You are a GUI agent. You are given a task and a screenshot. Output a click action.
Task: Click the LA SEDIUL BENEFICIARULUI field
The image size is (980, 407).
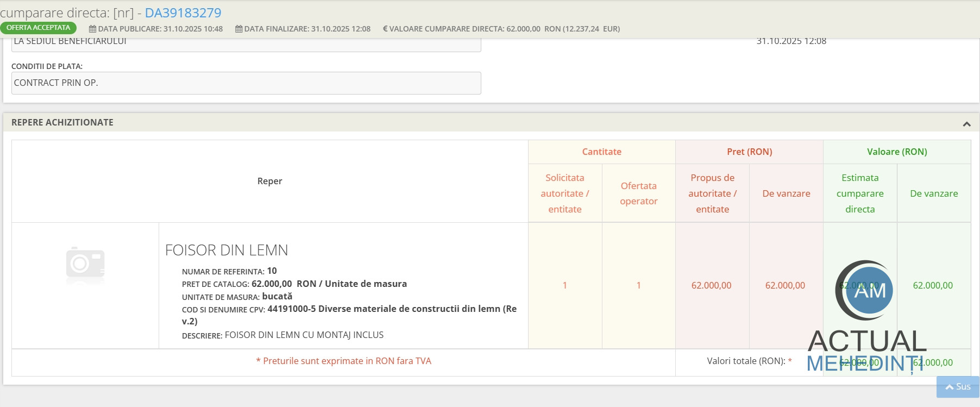pos(246,43)
